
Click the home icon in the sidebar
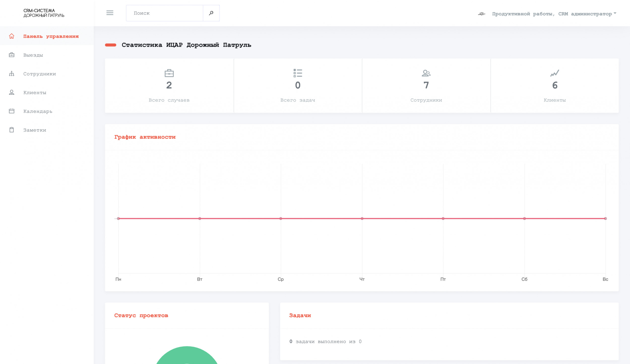[12, 36]
